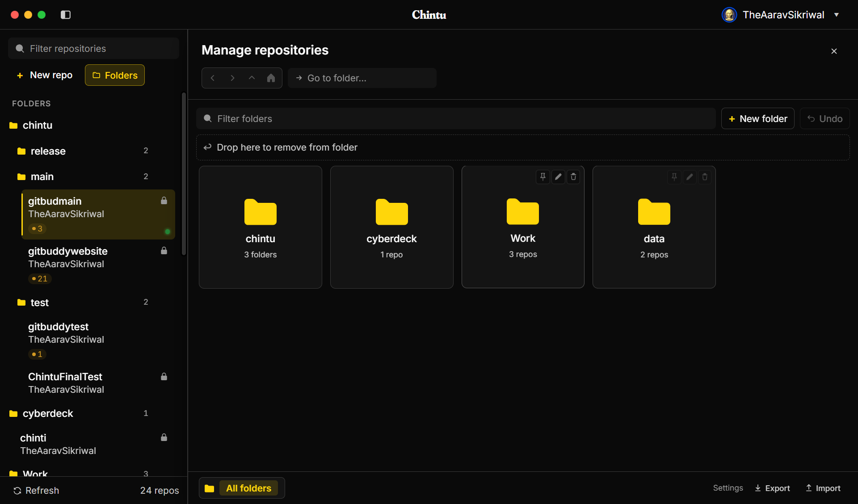The width and height of the screenshot is (858, 504).
Task: Open the data folder card
Action: pyautogui.click(x=654, y=227)
